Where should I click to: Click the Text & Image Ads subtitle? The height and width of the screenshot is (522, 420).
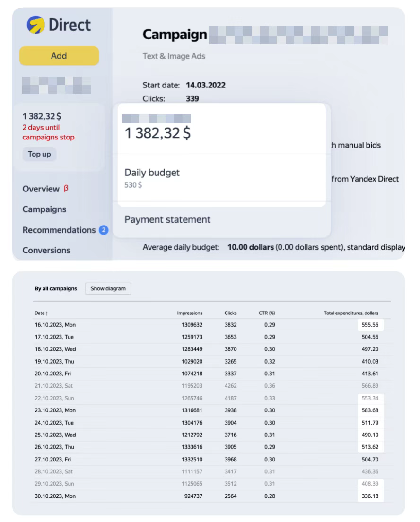coord(174,56)
